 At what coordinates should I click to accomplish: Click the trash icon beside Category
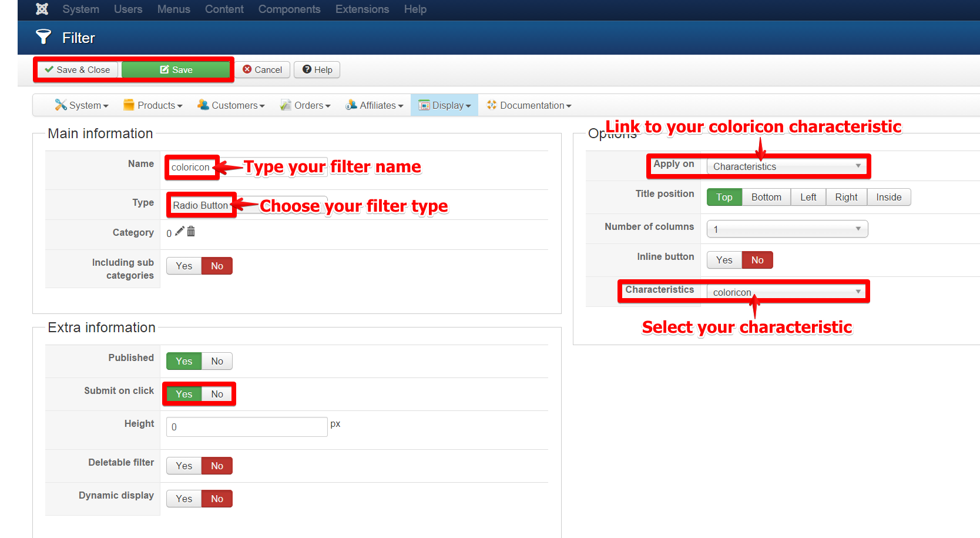tap(191, 231)
